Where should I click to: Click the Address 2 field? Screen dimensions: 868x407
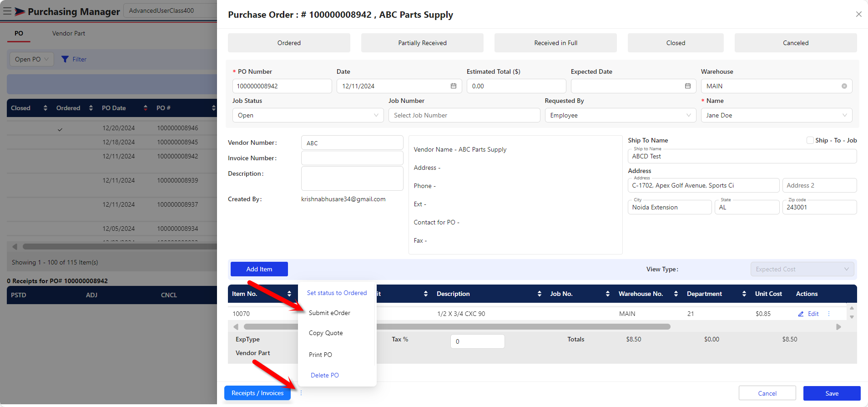pyautogui.click(x=820, y=185)
